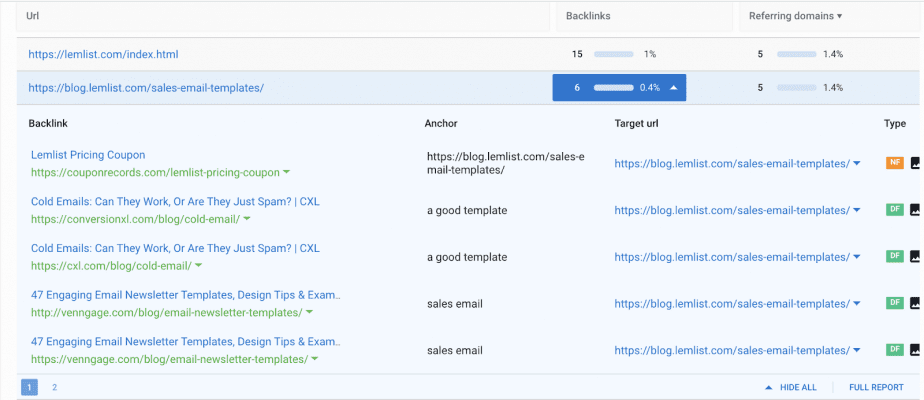Screen dimensions: 924x400
Task: Open target url dropdown in couponrecords row
Action: click(857, 164)
